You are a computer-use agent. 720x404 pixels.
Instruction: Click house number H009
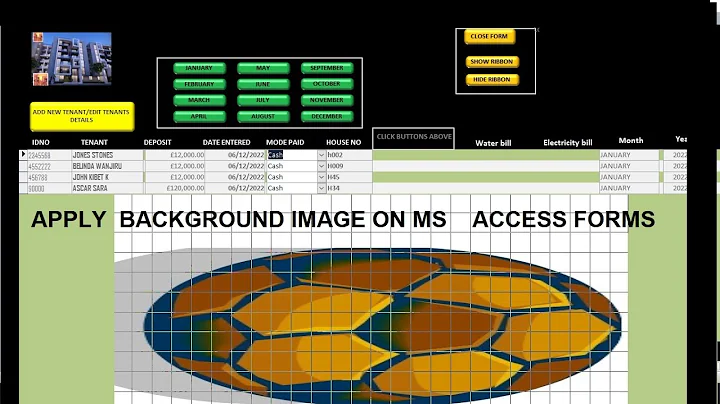click(x=349, y=166)
